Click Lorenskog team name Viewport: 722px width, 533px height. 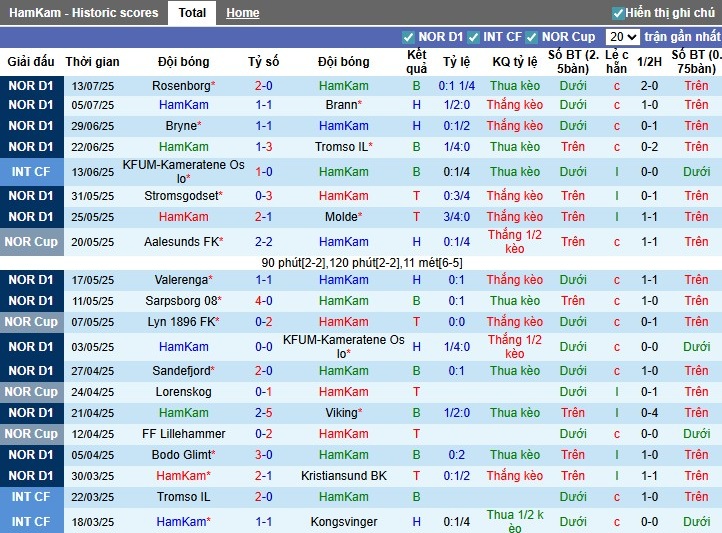[x=184, y=392]
